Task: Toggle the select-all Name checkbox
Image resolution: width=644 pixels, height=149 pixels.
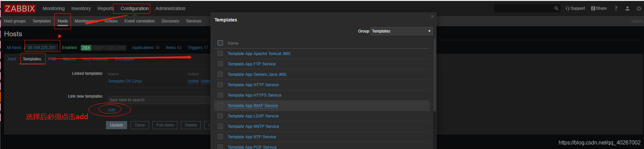Action: [x=220, y=43]
